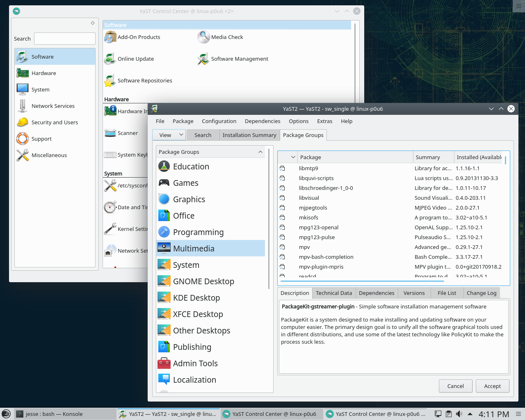The width and height of the screenshot is (525, 420).
Task: Click the Cancel button
Action: [455, 386]
